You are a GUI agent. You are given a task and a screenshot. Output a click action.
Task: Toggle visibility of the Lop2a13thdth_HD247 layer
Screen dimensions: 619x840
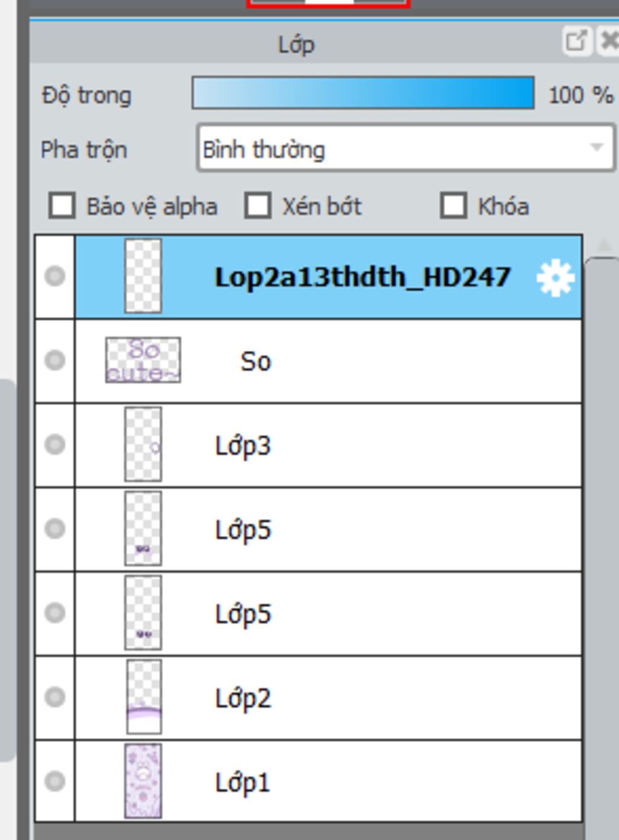coord(55,276)
